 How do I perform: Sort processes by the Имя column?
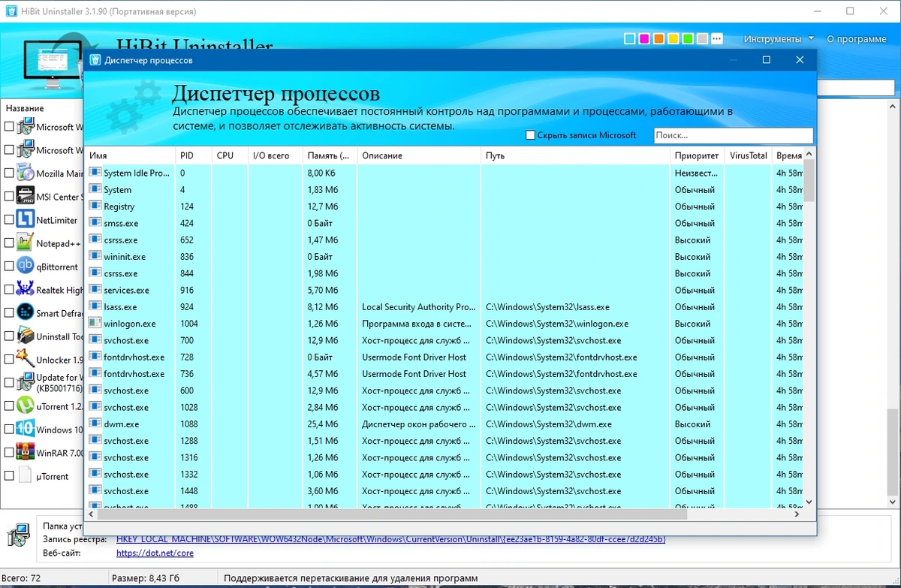(x=129, y=155)
